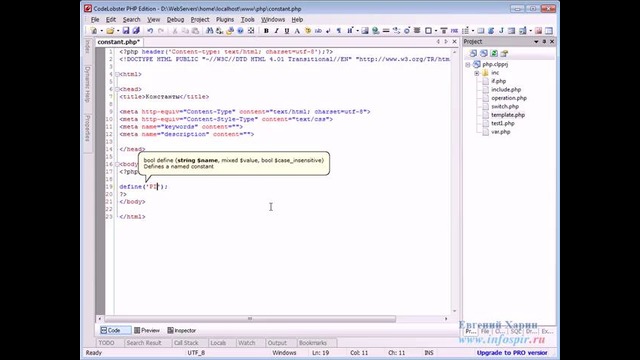Click the form checkbox-shaped toolbar icon
The image size is (640, 360).
pos(428,31)
